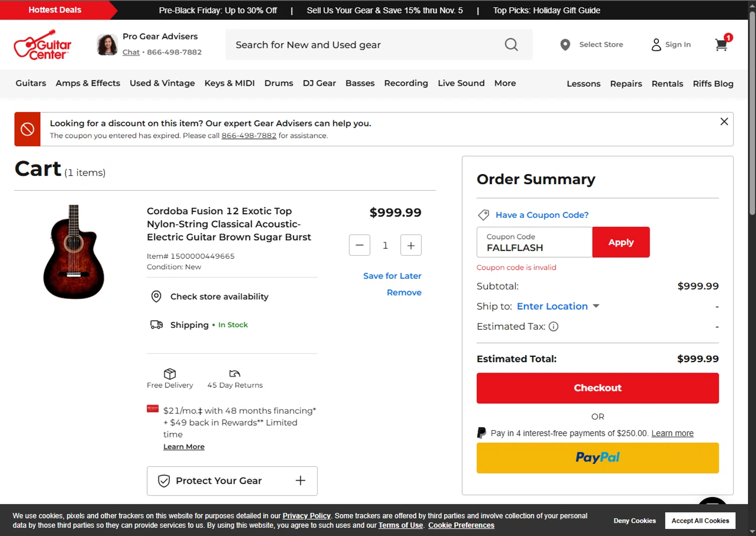Dismiss the expired coupon alert banner
Image resolution: width=756 pixels, height=536 pixels.
tap(724, 122)
